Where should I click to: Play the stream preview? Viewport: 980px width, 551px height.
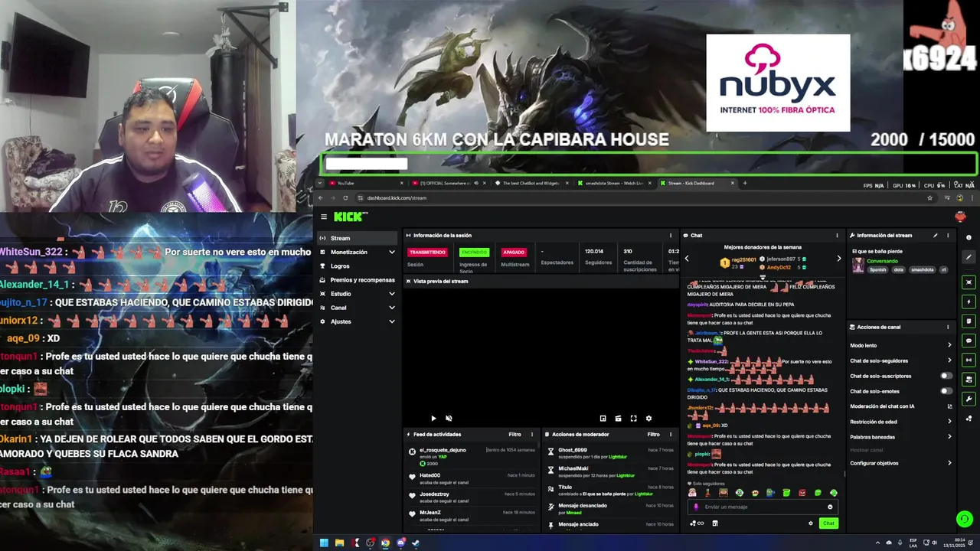433,419
